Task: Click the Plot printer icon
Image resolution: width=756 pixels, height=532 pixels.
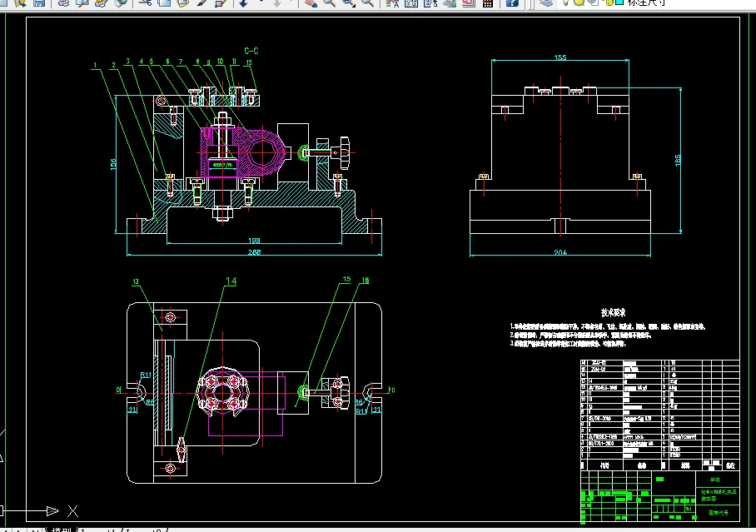Action: (63, 2)
